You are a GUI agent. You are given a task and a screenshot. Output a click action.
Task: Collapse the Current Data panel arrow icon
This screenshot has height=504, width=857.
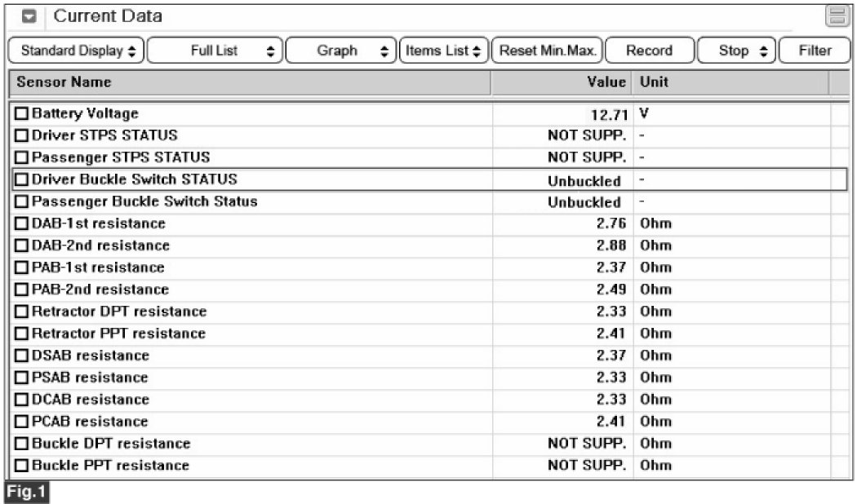(x=28, y=16)
